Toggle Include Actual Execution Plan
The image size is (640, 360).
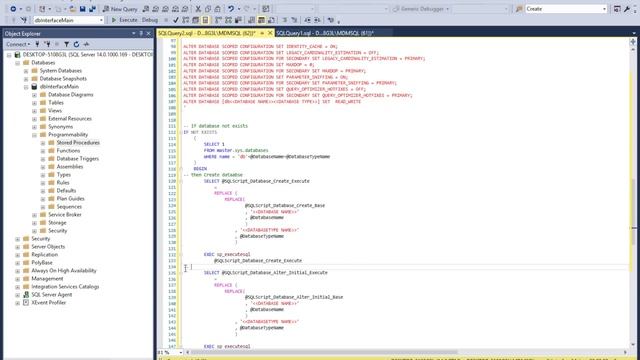(x=218, y=20)
